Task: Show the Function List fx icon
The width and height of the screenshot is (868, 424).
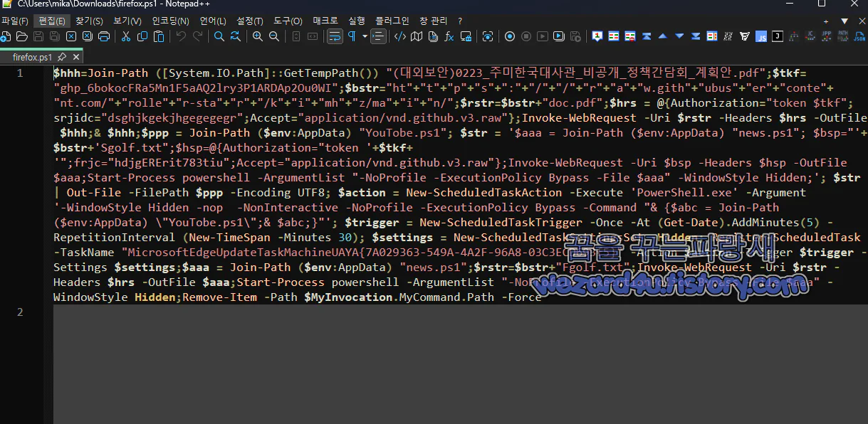Action: tap(449, 36)
